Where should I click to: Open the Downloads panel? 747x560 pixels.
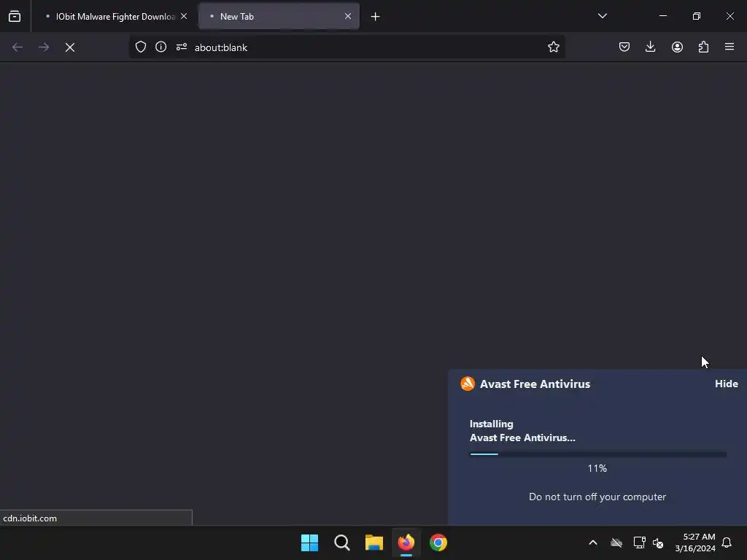[650, 47]
